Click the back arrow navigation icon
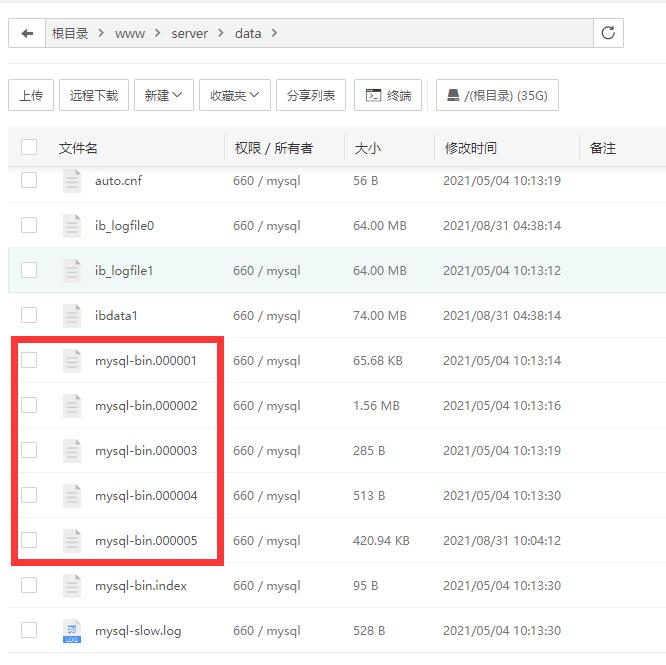Image resolution: width=666 pixels, height=665 pixels. pyautogui.click(x=27, y=33)
